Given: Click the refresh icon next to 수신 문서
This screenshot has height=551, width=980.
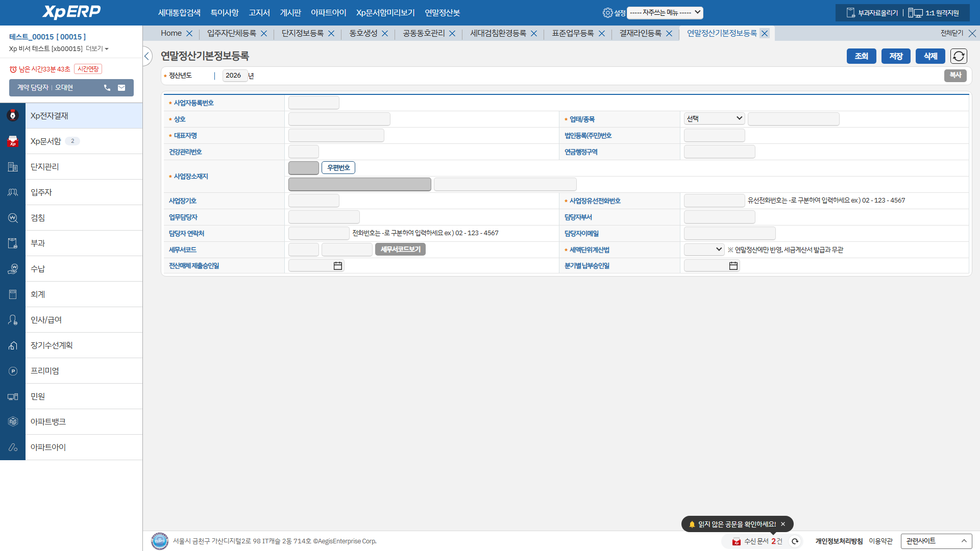Looking at the screenshot, I should tap(795, 541).
